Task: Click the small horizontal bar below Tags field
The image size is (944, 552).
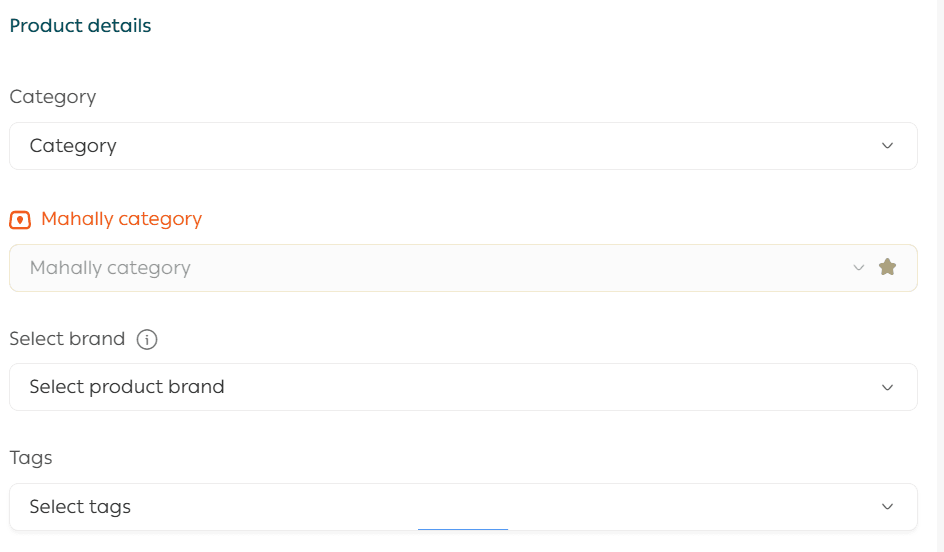Action: 462,529
